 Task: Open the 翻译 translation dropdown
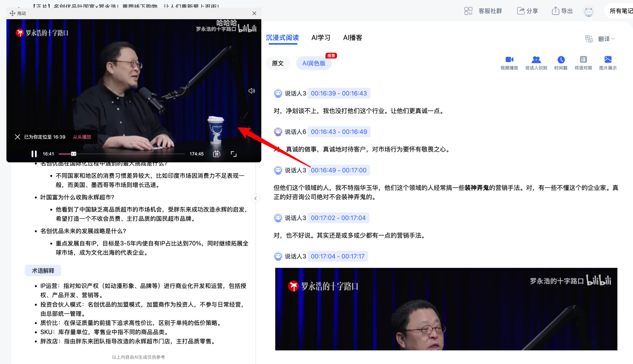pos(606,39)
